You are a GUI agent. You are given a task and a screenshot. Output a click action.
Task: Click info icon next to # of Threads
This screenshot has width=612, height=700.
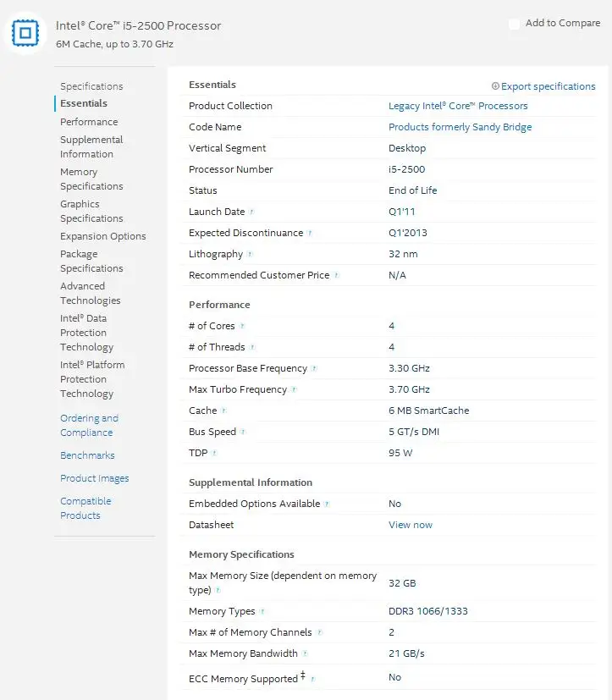(252, 347)
